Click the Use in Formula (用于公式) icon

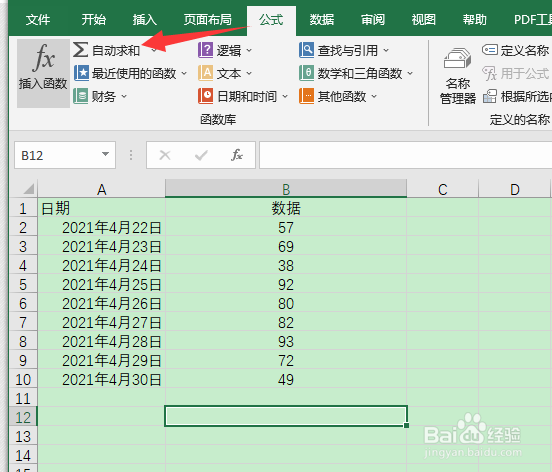(490, 73)
